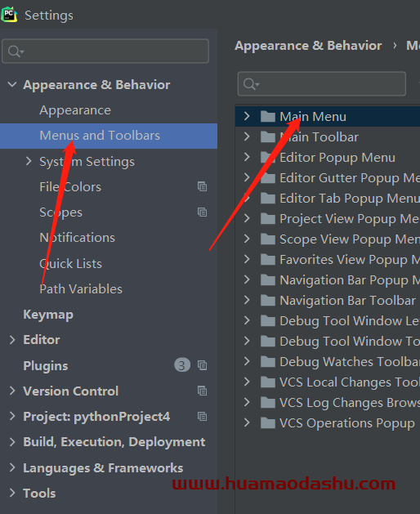Click Favorites View Popup folder icon
Screen dimensions: 420x514
coord(268,259)
